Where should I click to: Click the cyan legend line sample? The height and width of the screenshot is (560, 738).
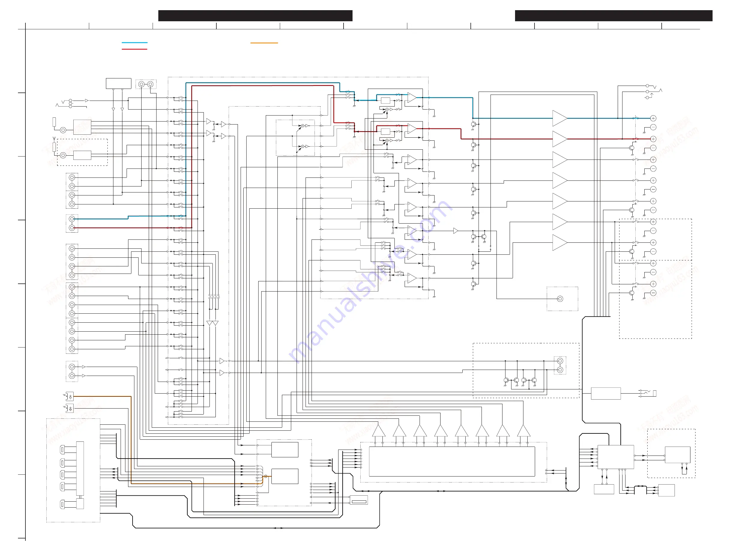[134, 43]
